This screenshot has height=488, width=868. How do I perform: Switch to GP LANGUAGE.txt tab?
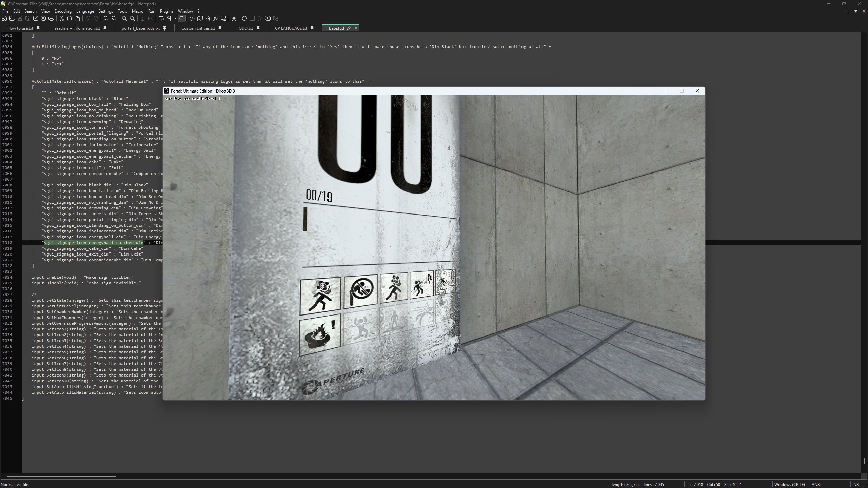click(291, 28)
